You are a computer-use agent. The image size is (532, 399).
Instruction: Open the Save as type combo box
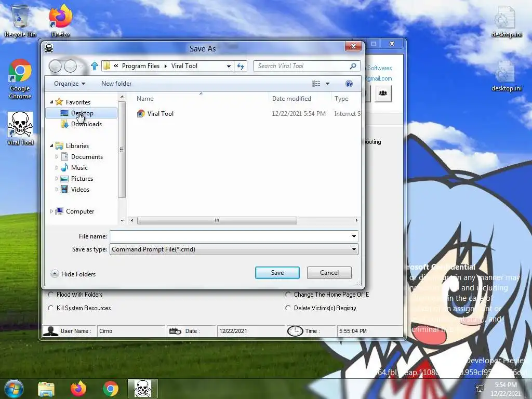[x=234, y=249]
